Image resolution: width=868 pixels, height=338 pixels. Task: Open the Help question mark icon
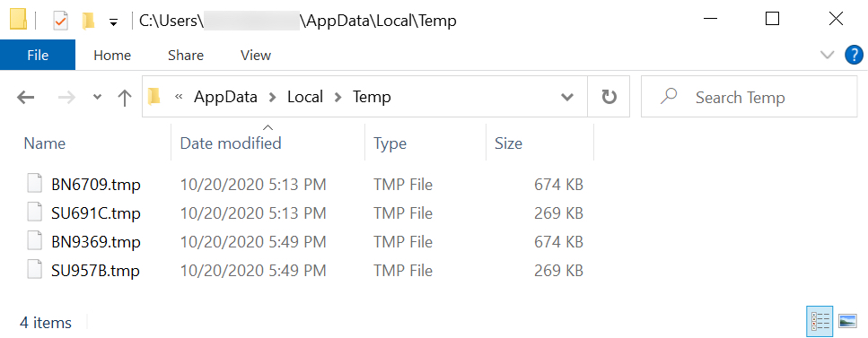point(855,56)
